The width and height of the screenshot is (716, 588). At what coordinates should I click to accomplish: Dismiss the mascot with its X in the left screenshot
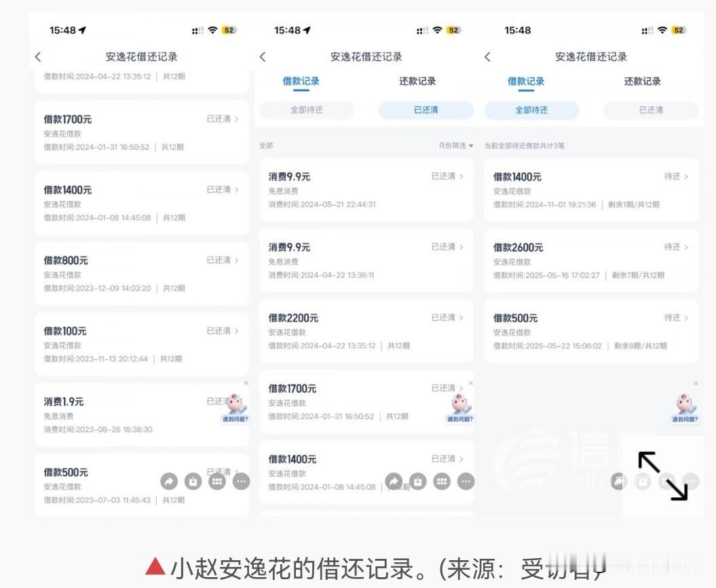pyautogui.click(x=246, y=383)
